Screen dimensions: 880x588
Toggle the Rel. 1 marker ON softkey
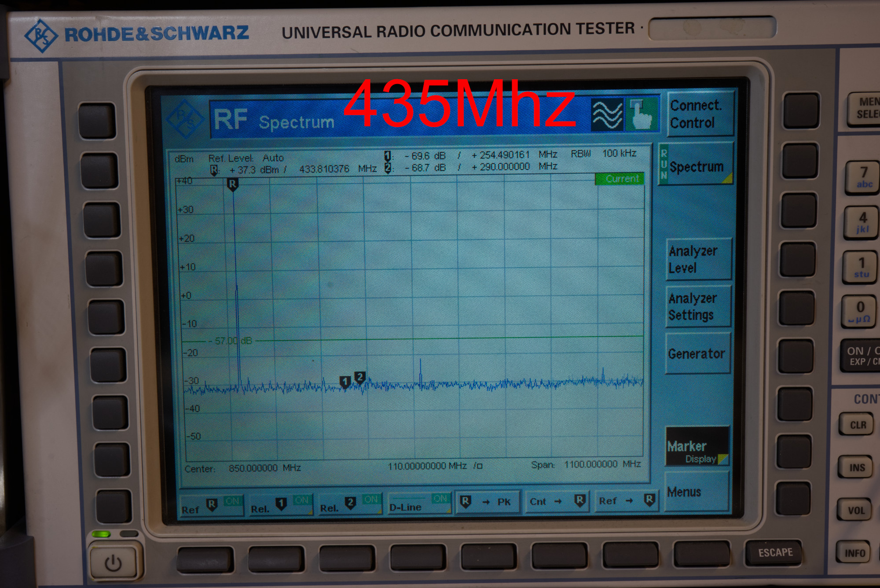(x=281, y=504)
